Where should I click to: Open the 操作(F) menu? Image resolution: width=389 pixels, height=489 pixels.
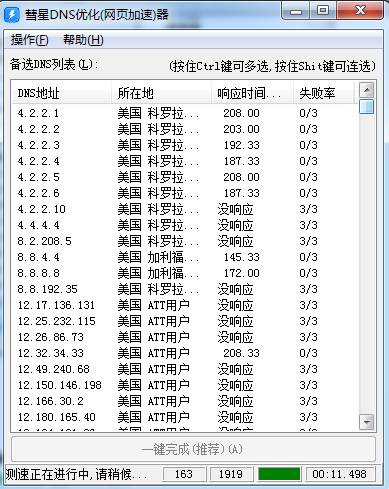pos(29,40)
